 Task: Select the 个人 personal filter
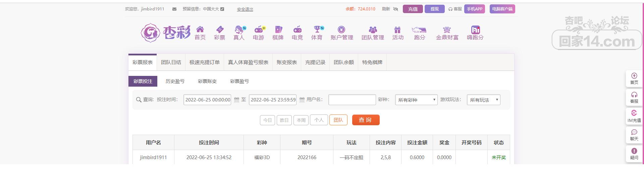(319, 120)
